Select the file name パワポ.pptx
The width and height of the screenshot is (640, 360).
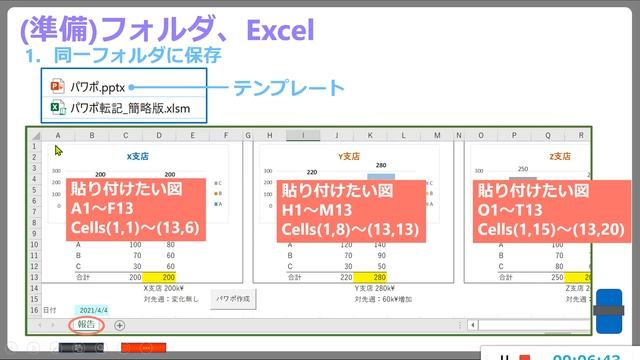[x=98, y=87]
